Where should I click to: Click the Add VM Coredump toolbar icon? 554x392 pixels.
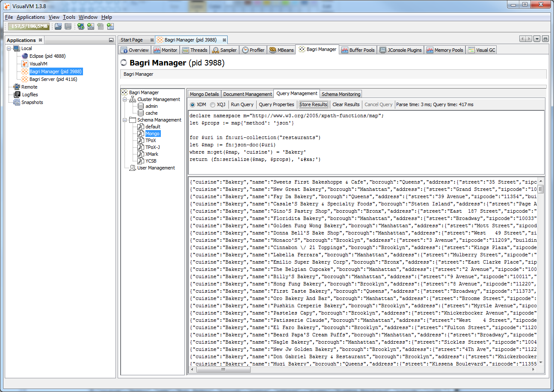point(101,27)
